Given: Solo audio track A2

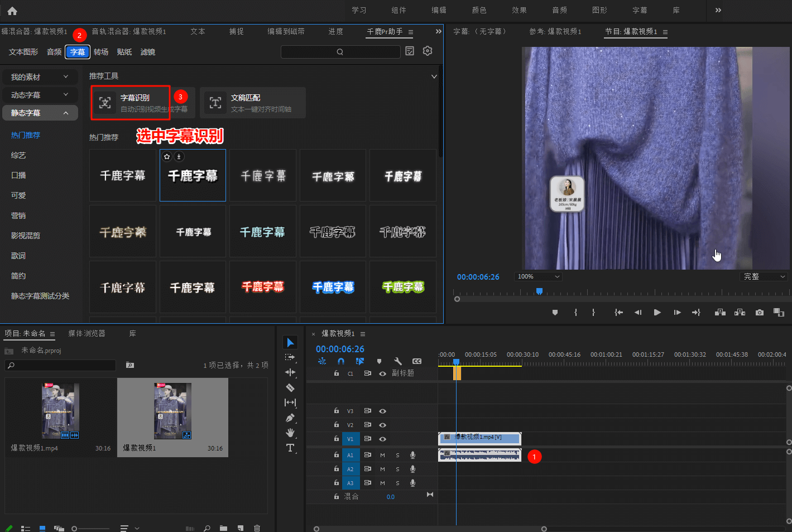Looking at the screenshot, I should point(397,469).
